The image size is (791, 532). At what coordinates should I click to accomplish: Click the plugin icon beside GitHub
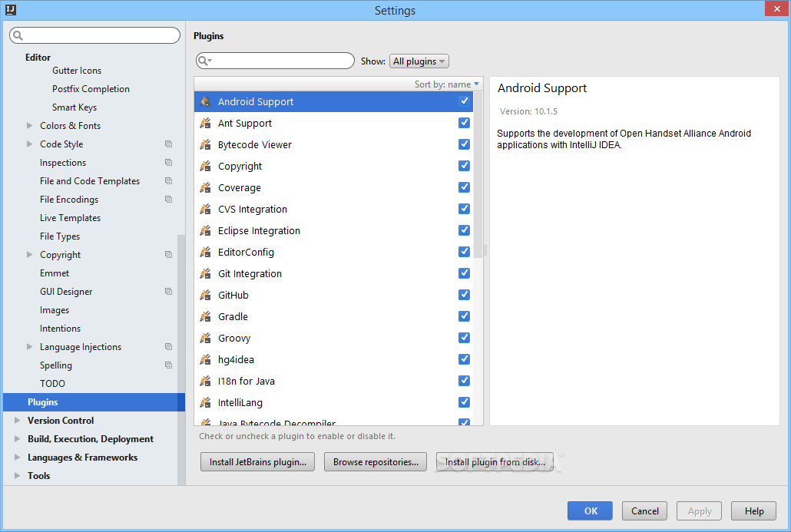pos(205,295)
